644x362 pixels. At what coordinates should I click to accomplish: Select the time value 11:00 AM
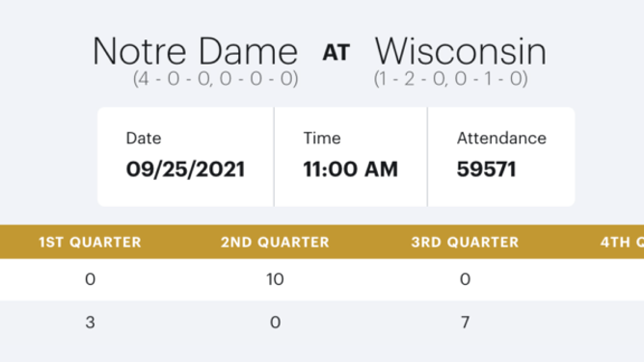350,168
